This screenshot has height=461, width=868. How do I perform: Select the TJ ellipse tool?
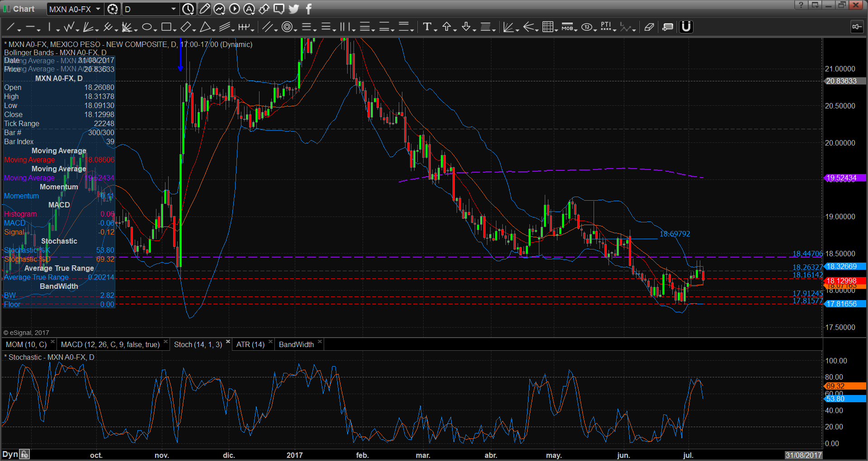pos(586,27)
